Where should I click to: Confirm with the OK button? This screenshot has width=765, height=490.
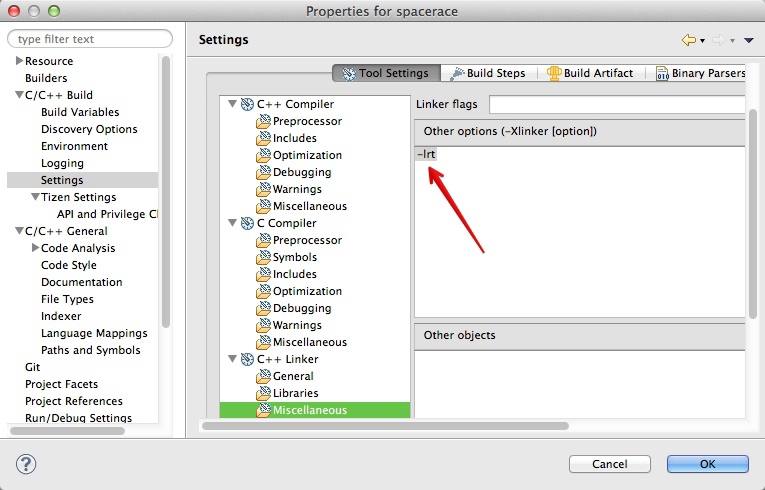pyautogui.click(x=707, y=464)
